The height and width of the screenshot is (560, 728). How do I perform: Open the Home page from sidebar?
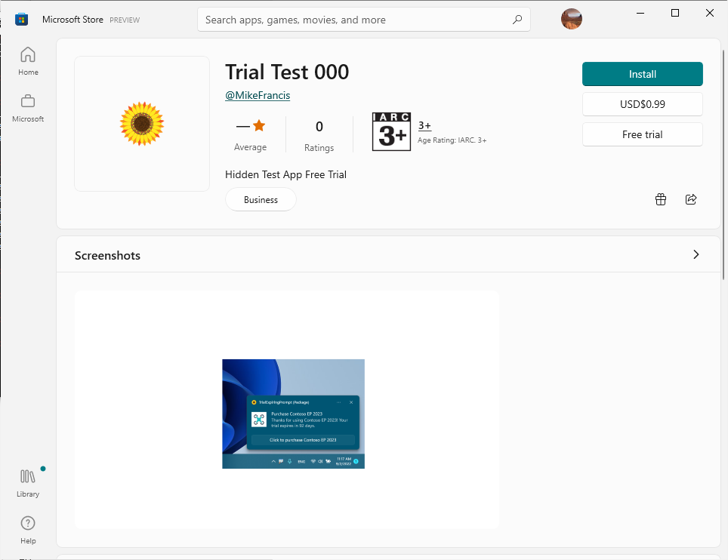[28, 61]
